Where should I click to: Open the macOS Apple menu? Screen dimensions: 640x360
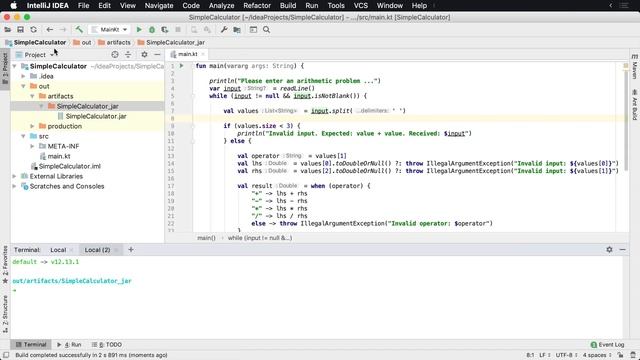[x=13, y=6]
